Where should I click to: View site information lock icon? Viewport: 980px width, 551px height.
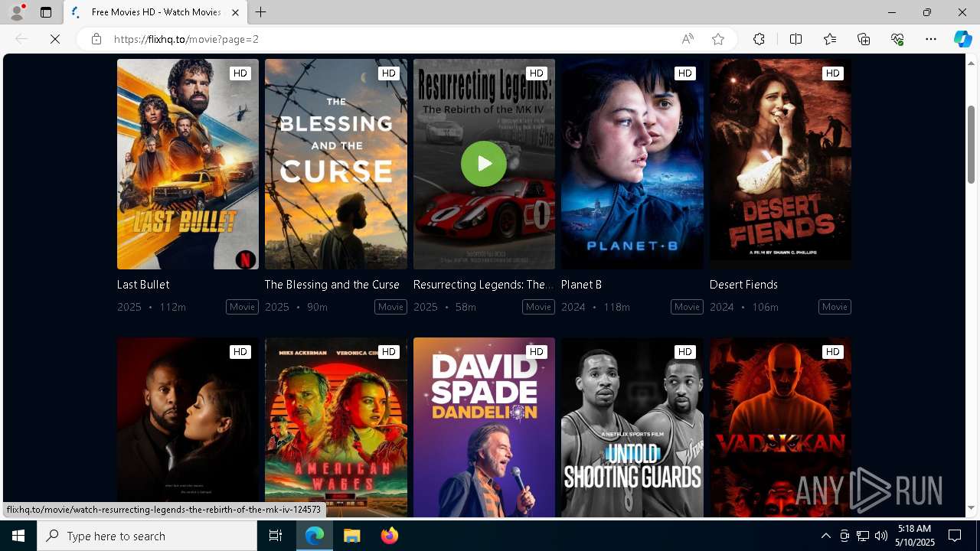coord(96,39)
